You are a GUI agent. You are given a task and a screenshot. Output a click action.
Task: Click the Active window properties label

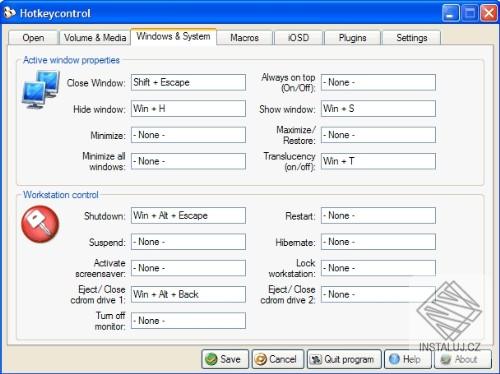(71, 60)
